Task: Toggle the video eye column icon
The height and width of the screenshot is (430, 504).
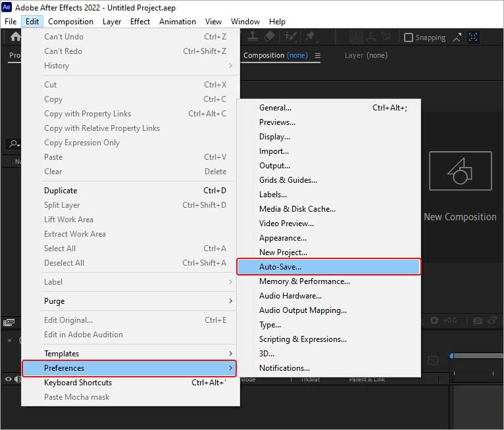Action: click(x=9, y=379)
